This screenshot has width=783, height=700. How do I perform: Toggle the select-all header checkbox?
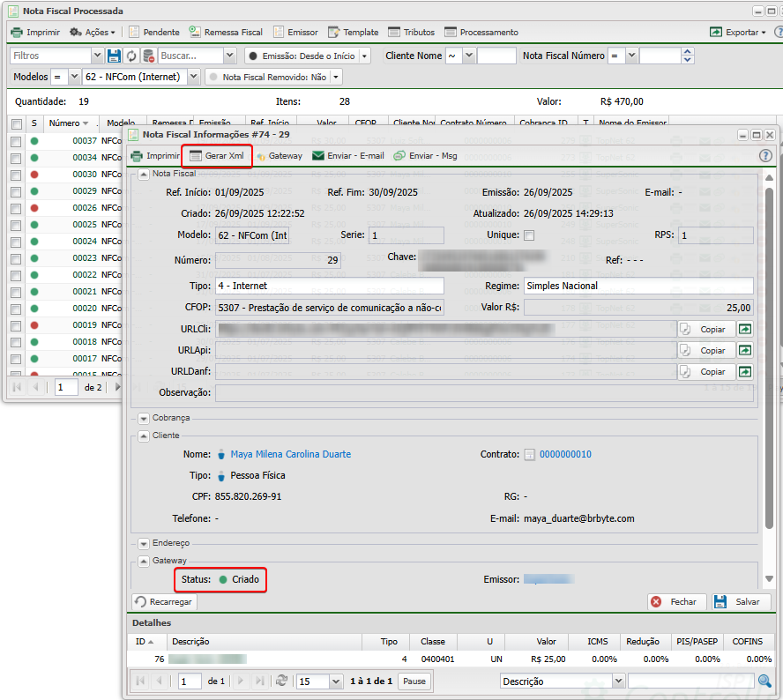pyautogui.click(x=16, y=123)
